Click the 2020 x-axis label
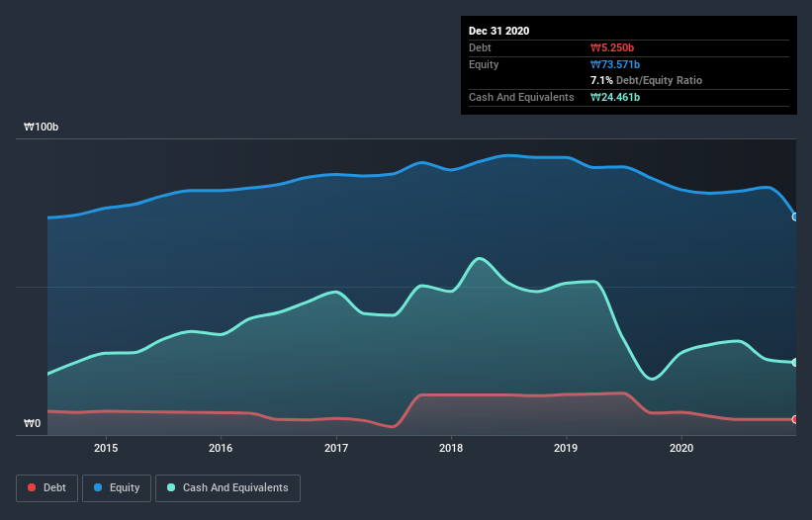Viewport: 812px width, 520px height. 681,448
